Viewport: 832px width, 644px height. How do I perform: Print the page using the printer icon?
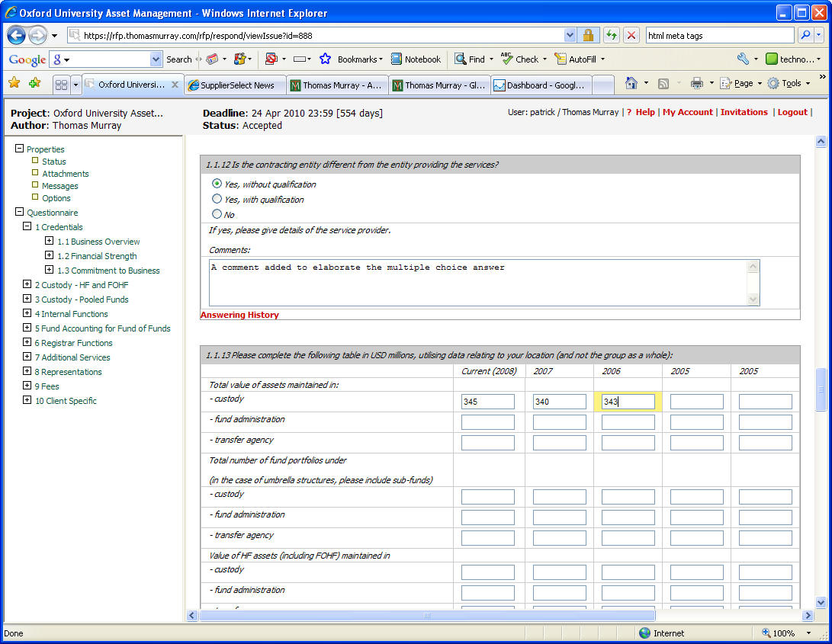(697, 83)
